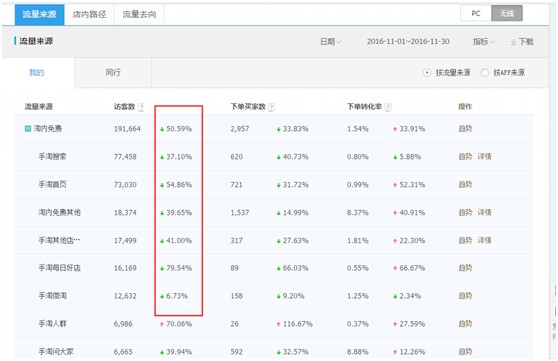The width and height of the screenshot is (558, 361).
Task: Click the 8.88% conversion rate value
Action: click(x=358, y=352)
